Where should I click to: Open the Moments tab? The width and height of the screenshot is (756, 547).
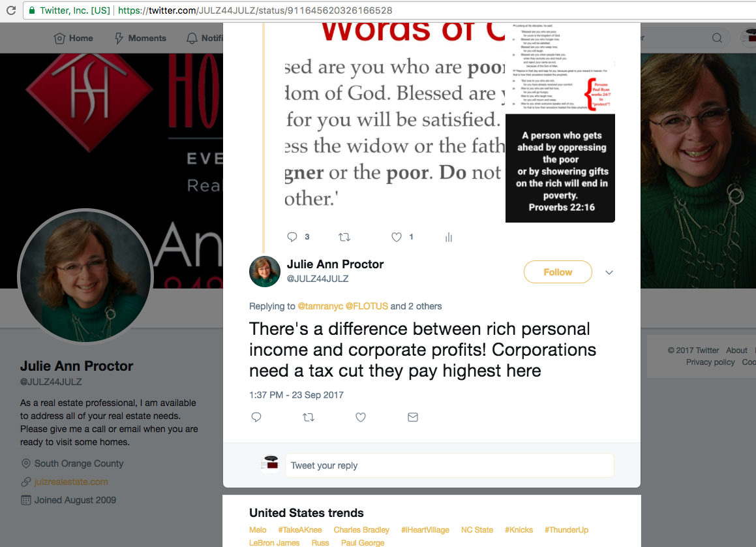(x=140, y=38)
